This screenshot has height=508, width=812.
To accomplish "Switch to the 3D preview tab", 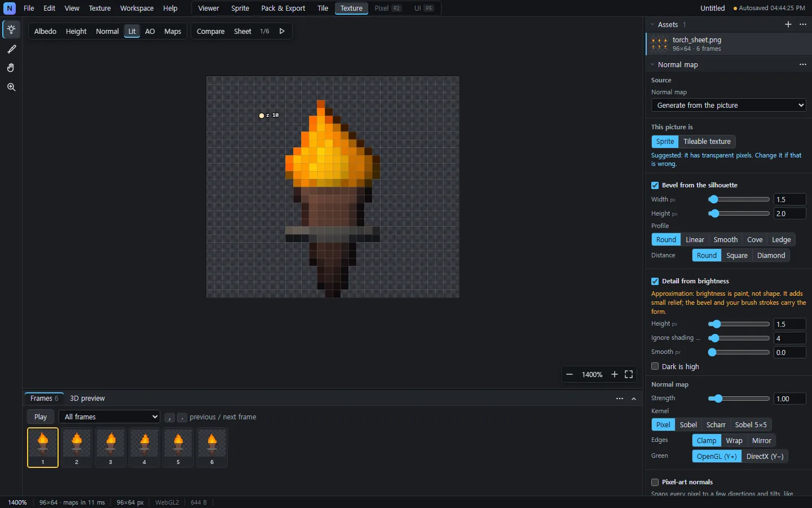I will pos(87,398).
